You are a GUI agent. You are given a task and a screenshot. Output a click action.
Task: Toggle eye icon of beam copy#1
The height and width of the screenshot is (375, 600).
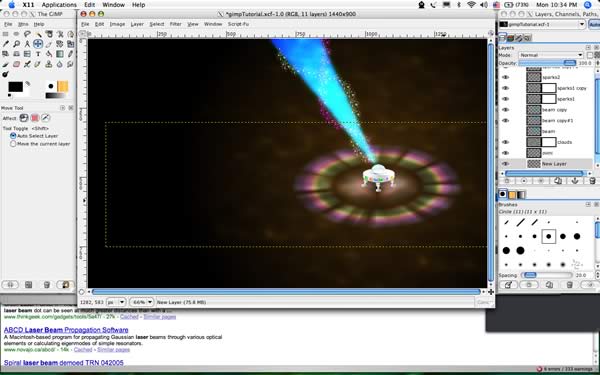[505, 121]
